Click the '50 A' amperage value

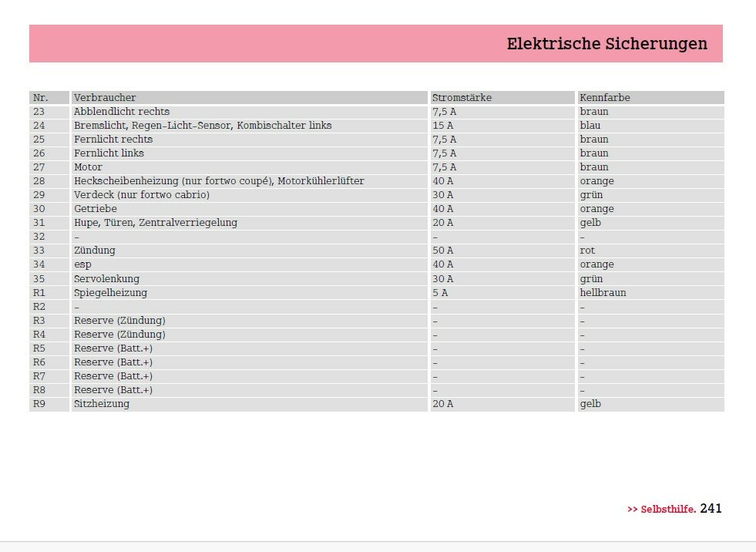pos(442,251)
